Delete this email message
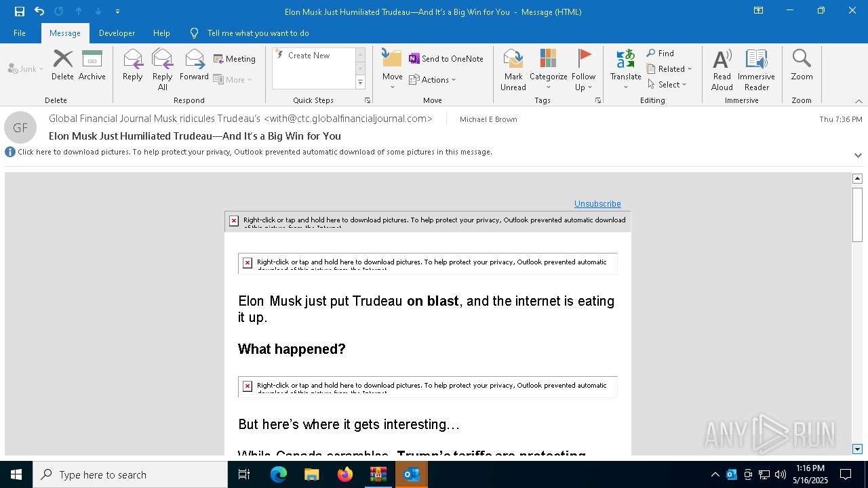 tap(62, 65)
